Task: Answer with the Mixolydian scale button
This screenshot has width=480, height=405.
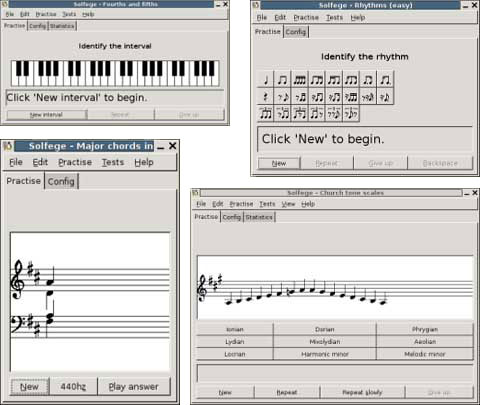Action: tap(325, 342)
